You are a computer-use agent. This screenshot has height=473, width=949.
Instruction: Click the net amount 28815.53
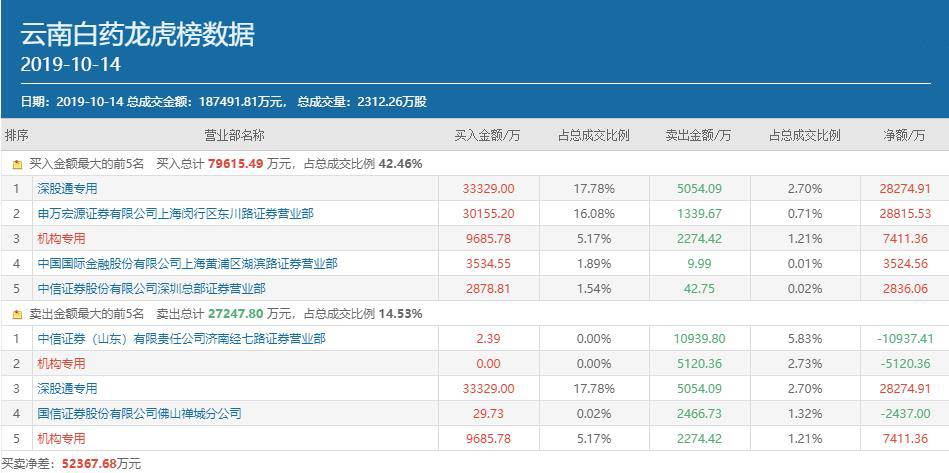tap(904, 214)
